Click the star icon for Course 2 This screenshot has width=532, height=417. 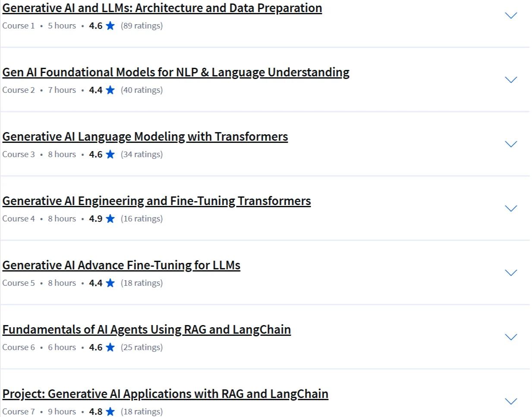coord(110,90)
